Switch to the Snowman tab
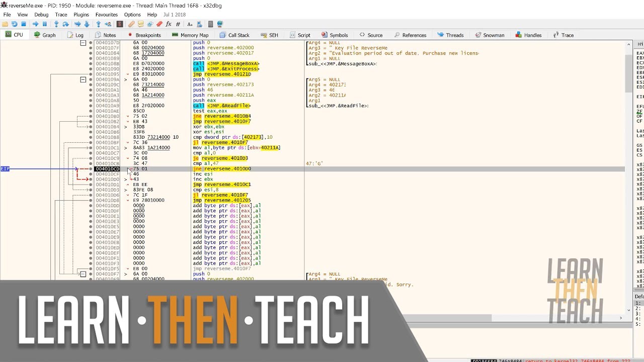 [x=489, y=35]
